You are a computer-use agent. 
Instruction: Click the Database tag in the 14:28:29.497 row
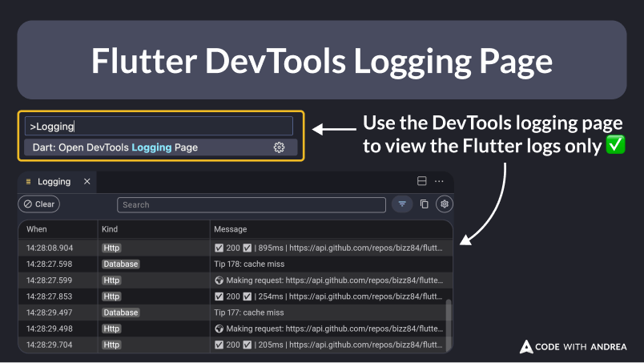coord(121,313)
